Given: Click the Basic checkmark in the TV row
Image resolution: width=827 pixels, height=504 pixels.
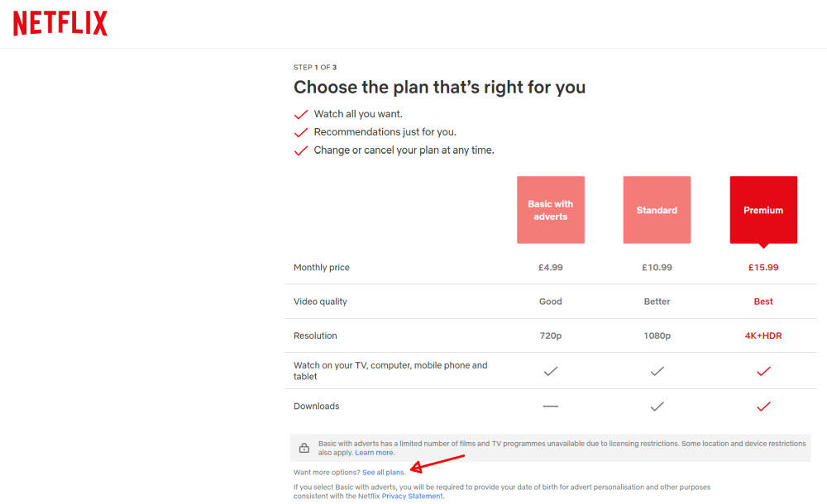Looking at the screenshot, I should (x=550, y=370).
